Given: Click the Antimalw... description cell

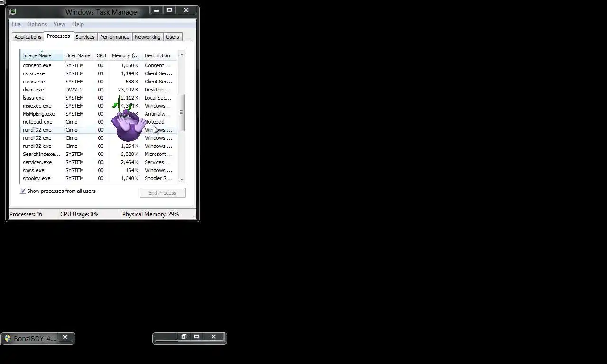Looking at the screenshot, I should 157,114.
